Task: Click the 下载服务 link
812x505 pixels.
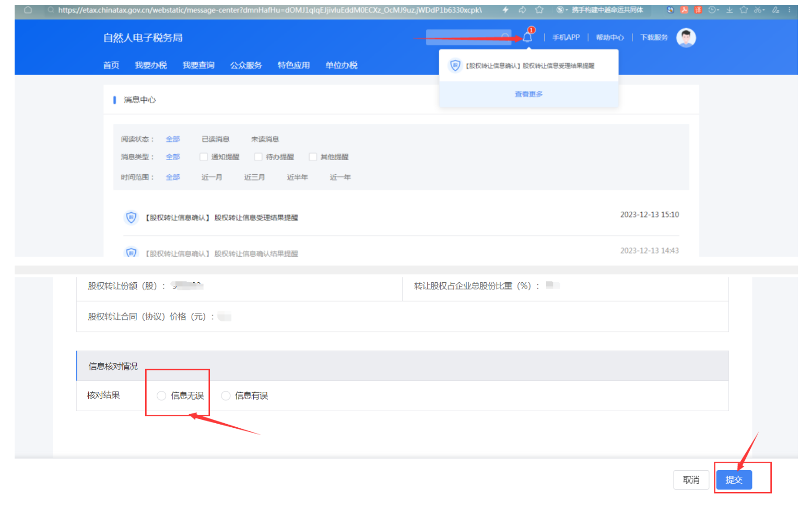Action: click(654, 38)
